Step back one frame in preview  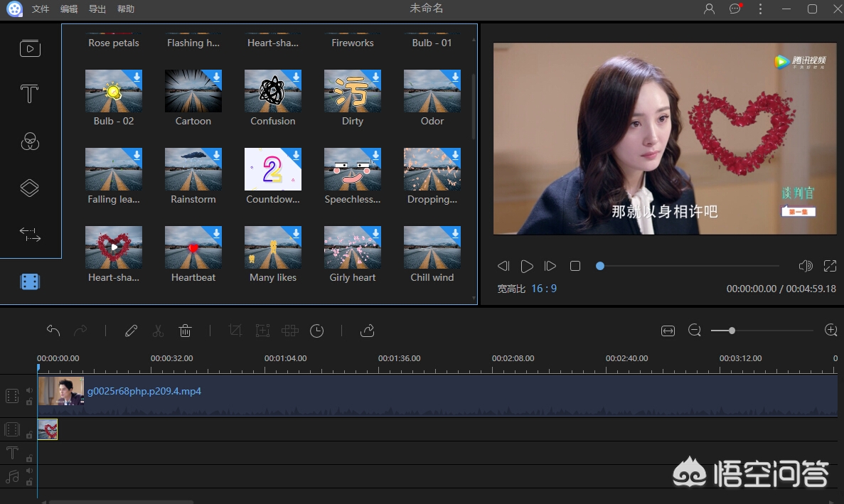(503, 266)
